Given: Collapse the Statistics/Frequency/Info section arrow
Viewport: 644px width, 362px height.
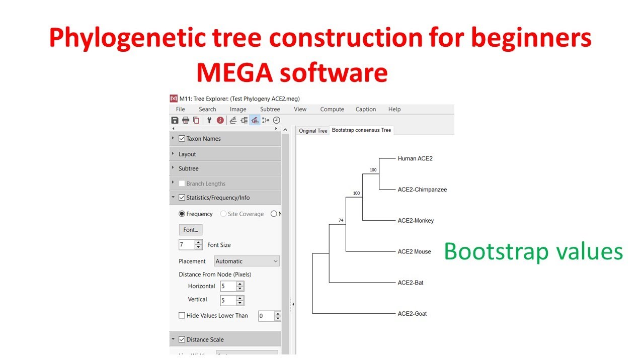Looking at the screenshot, I should click(173, 198).
